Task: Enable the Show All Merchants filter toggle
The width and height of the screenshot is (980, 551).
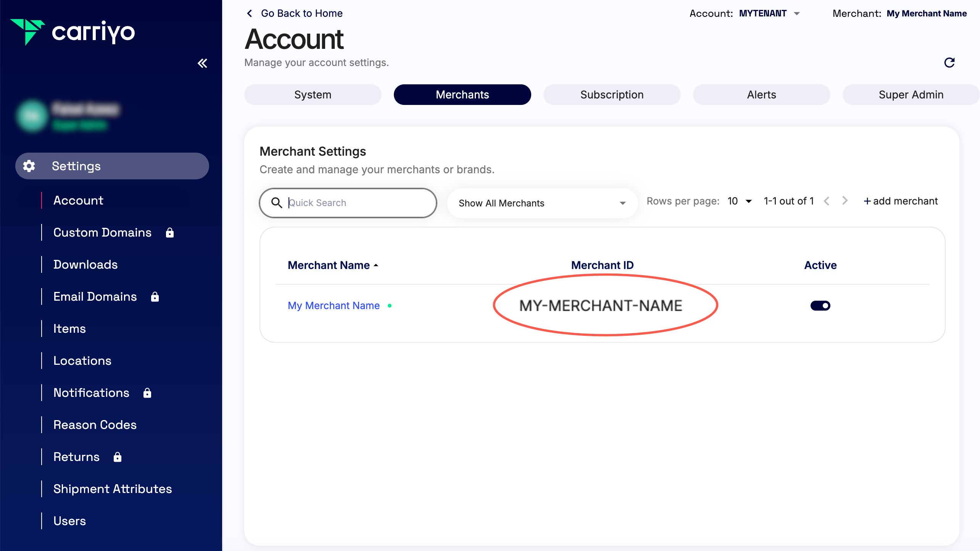Action: pyautogui.click(x=542, y=203)
